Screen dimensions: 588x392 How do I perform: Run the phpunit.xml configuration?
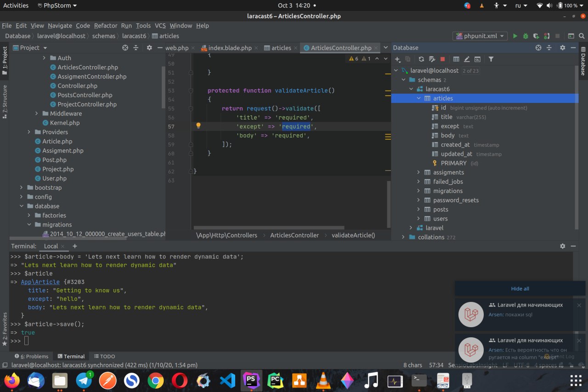pos(515,36)
